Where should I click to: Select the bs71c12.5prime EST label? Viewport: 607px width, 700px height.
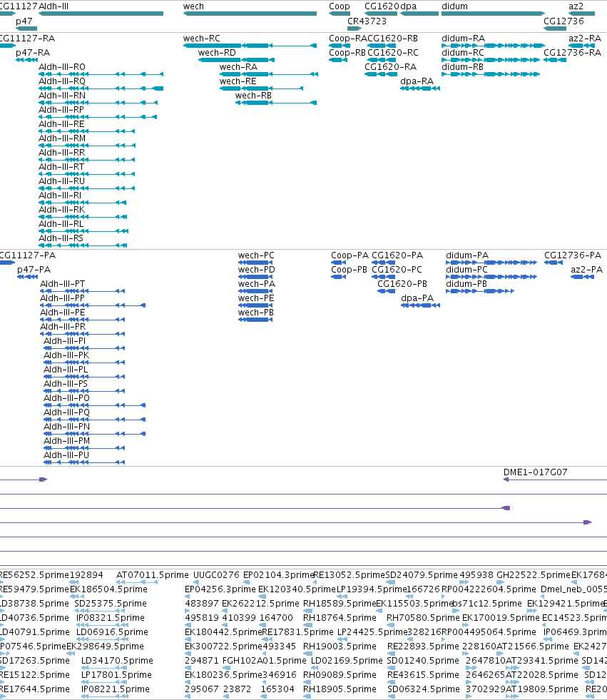pyautogui.click(x=487, y=604)
